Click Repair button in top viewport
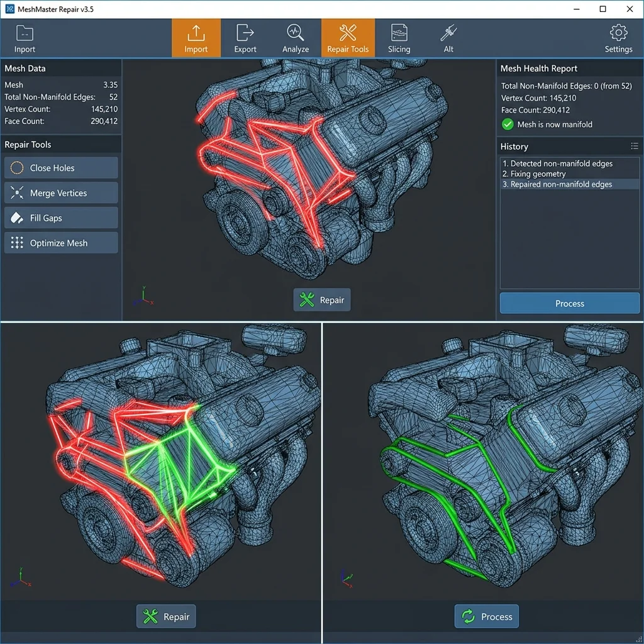This screenshot has height=644, width=644. (322, 300)
